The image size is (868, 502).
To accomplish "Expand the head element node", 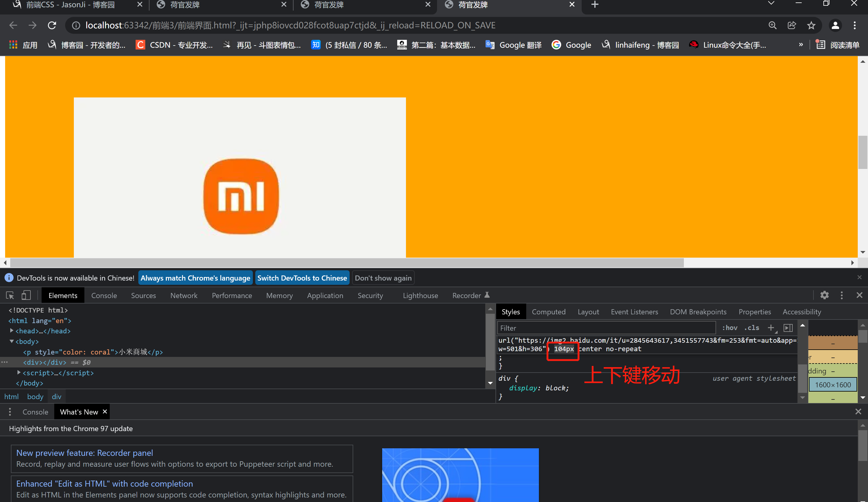I will point(12,331).
